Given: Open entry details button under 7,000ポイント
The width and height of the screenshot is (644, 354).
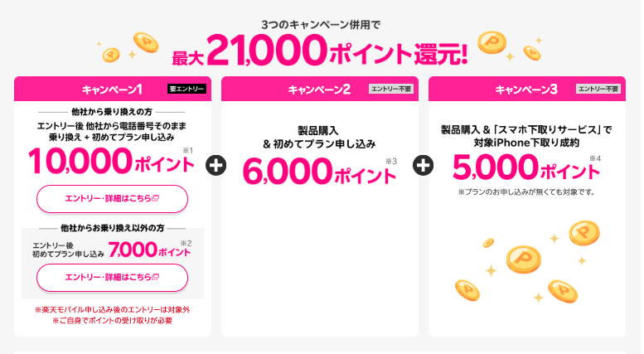Looking at the screenshot, I should [x=113, y=277].
